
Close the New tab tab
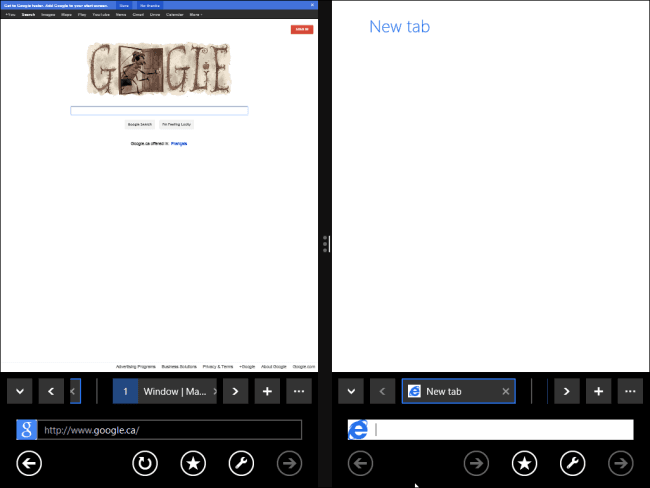point(506,391)
